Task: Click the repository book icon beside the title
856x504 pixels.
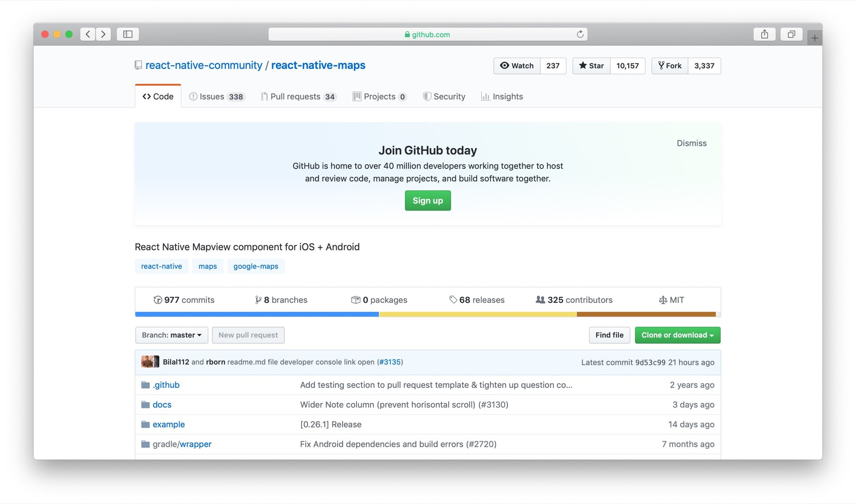Action: point(138,65)
